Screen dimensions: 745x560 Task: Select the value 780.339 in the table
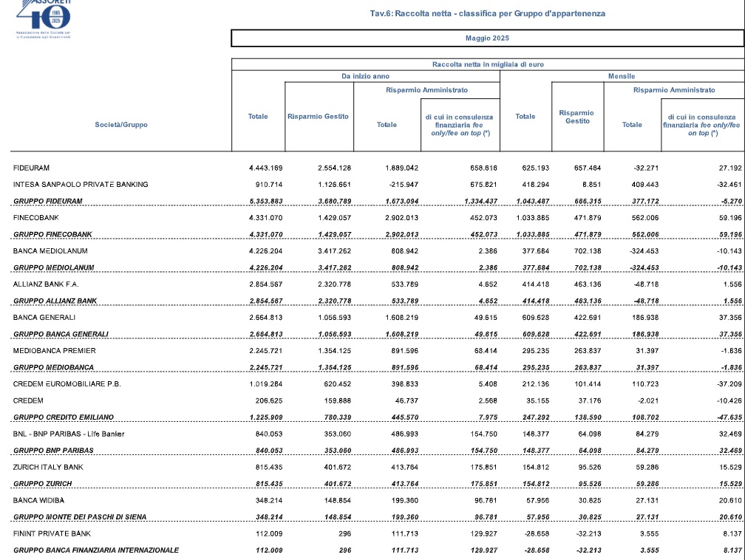337,417
